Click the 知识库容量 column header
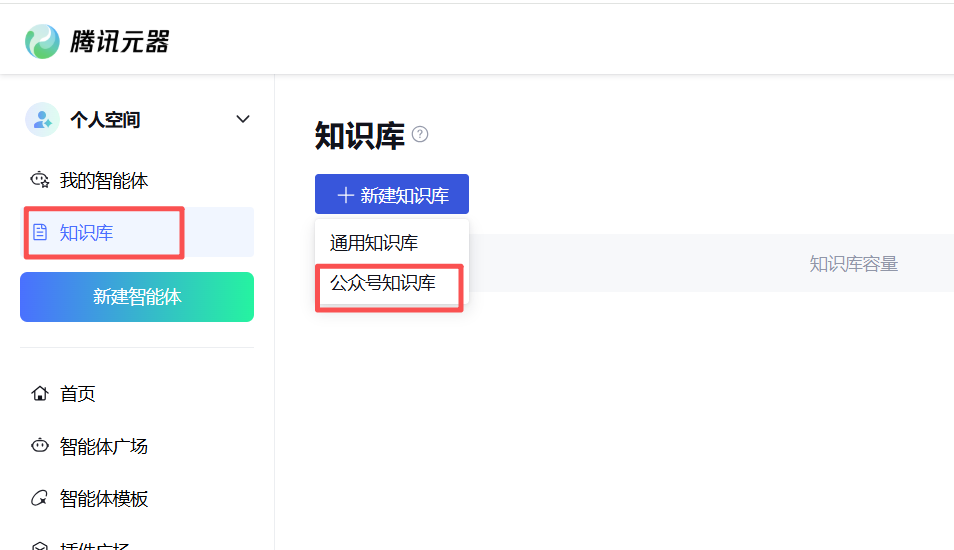 (x=853, y=264)
